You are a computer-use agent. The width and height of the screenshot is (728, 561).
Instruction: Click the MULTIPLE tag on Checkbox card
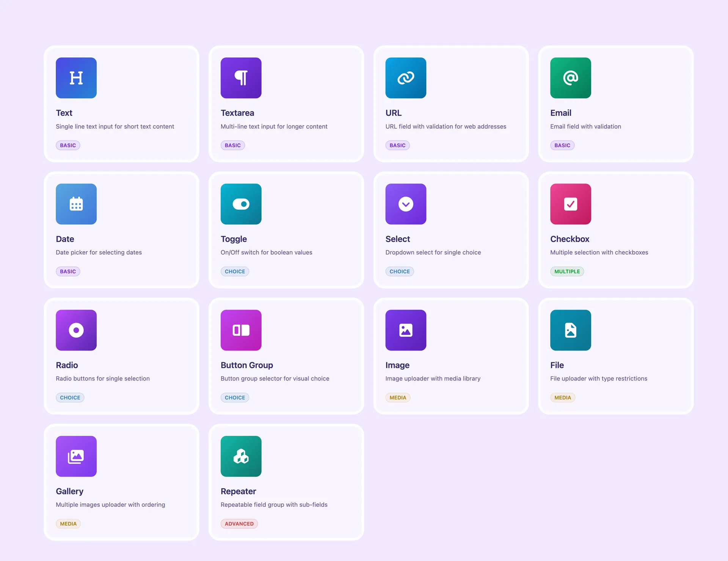click(567, 272)
